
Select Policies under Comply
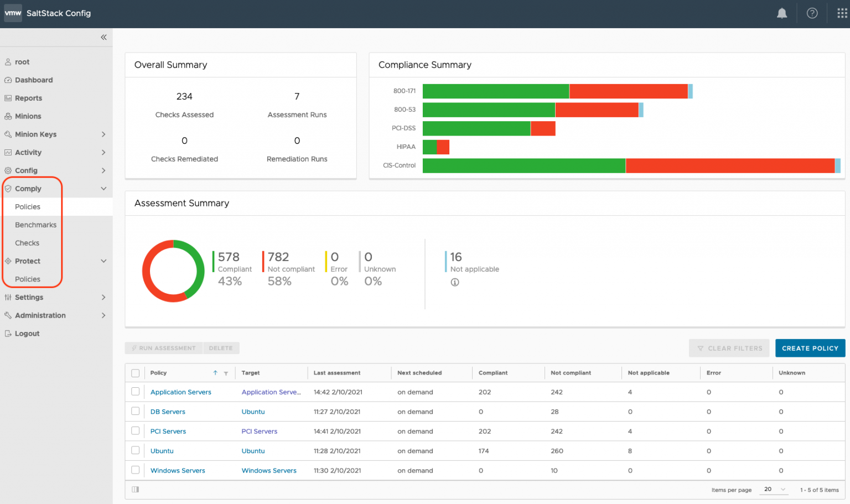pos(28,207)
